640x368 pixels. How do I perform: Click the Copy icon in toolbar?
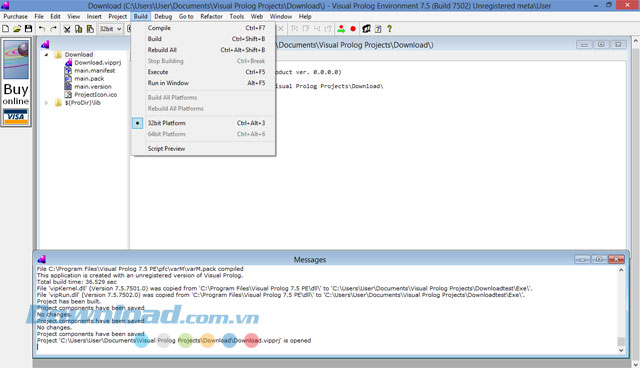tap(78, 29)
